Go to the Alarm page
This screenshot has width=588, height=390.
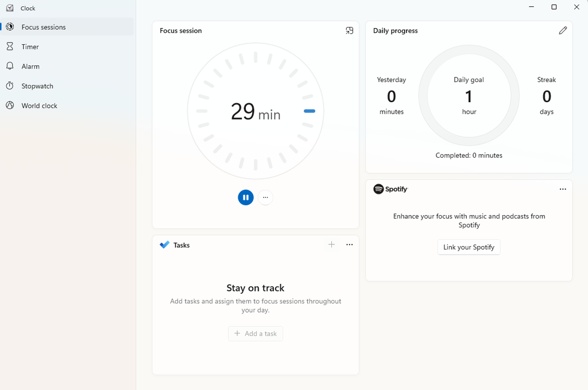[x=68, y=67]
